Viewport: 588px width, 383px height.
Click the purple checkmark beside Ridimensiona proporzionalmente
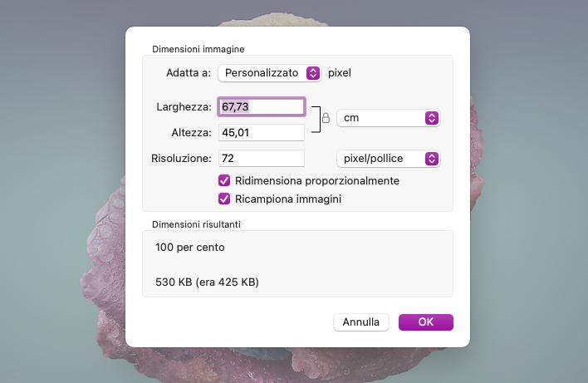click(x=224, y=181)
